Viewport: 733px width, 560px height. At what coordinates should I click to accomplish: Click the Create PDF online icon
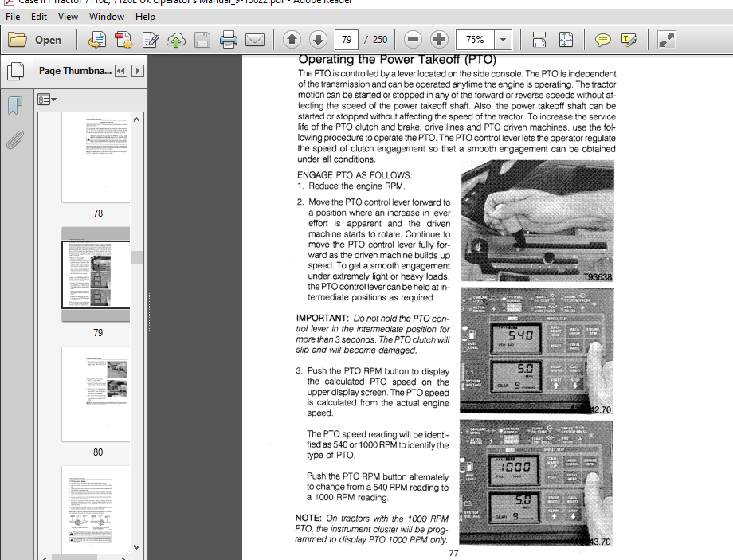[96, 40]
